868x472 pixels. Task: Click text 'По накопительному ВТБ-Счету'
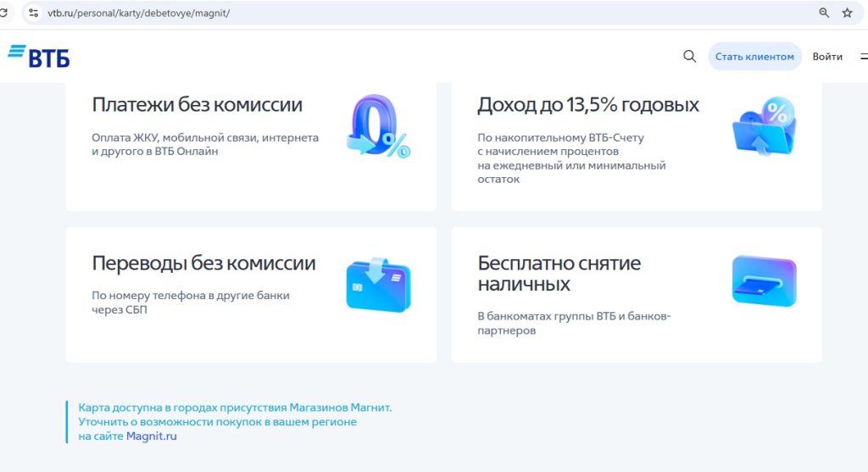[561, 137]
